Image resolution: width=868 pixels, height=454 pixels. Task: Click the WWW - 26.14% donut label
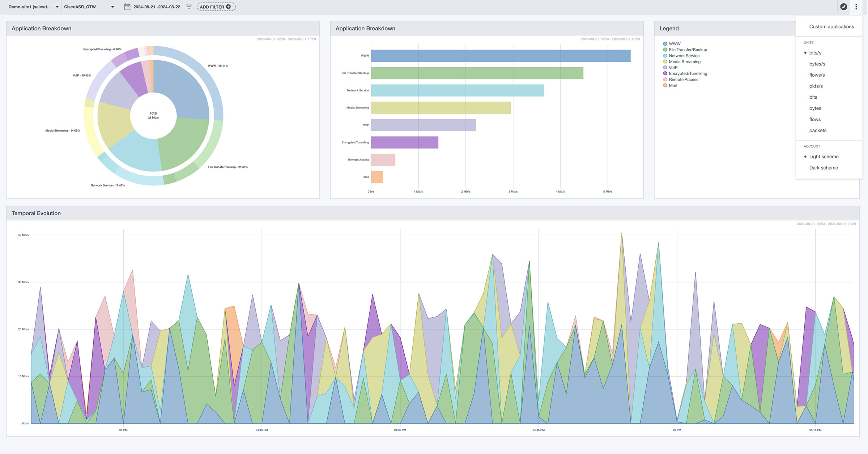218,66
